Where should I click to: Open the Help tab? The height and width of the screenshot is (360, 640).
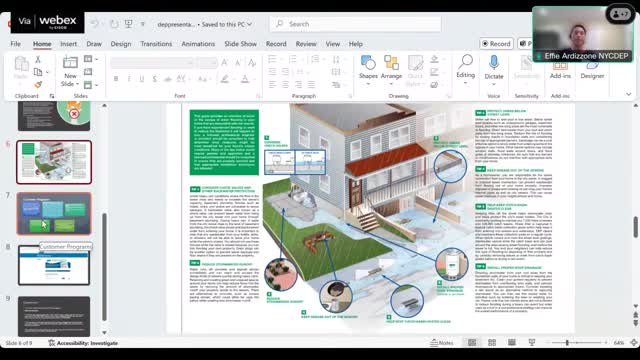pyautogui.click(x=356, y=44)
